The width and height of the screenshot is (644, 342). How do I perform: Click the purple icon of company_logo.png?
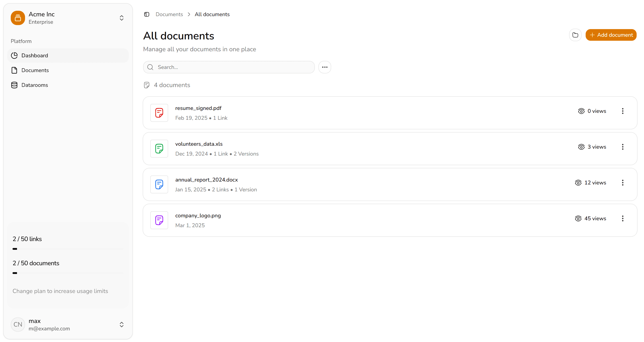(x=159, y=220)
